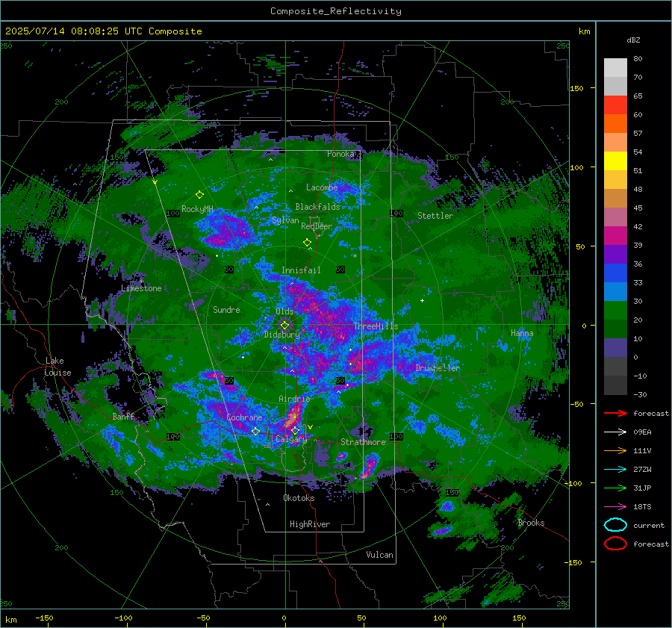Image resolution: width=672 pixels, height=628 pixels.
Task: Click the cyan 'current' ellipse legend icon
Action: pos(615,525)
